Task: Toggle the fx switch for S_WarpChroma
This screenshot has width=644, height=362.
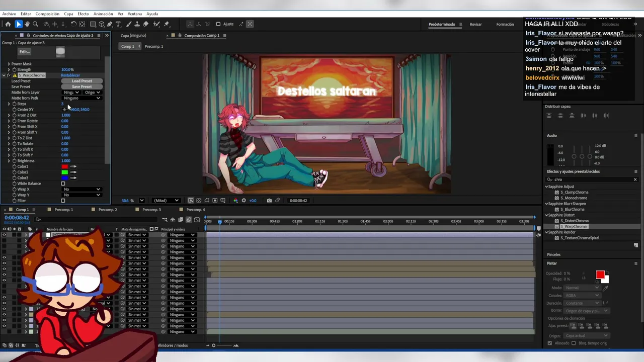Action: pos(9,75)
